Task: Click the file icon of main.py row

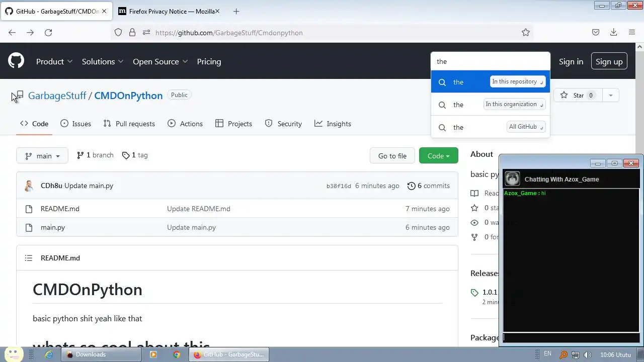Action: coord(29,227)
